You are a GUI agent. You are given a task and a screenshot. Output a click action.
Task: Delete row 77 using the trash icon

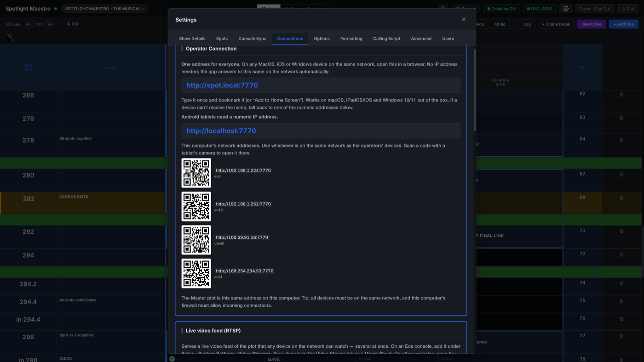point(621,336)
